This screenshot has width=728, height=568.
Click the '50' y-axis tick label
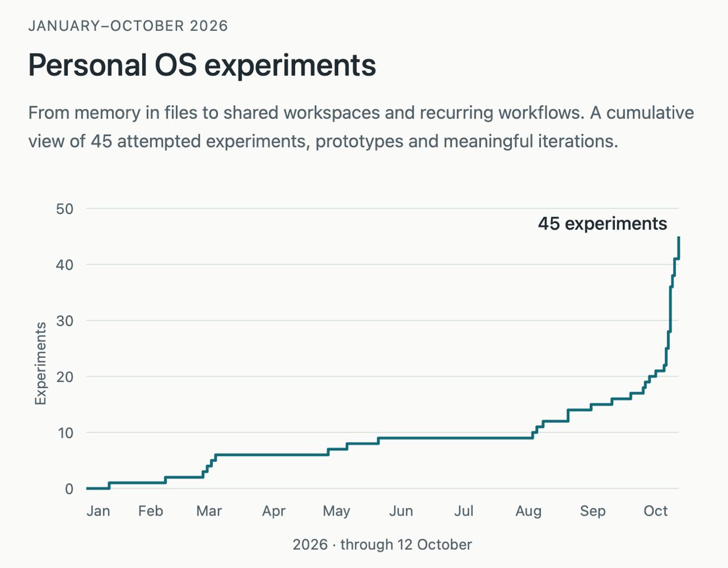click(65, 209)
